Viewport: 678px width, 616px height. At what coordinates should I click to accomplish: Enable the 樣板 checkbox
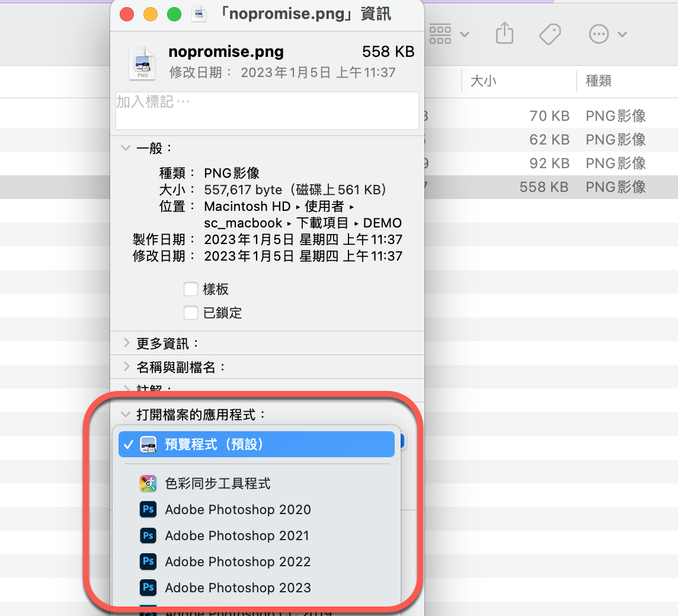[x=191, y=289]
